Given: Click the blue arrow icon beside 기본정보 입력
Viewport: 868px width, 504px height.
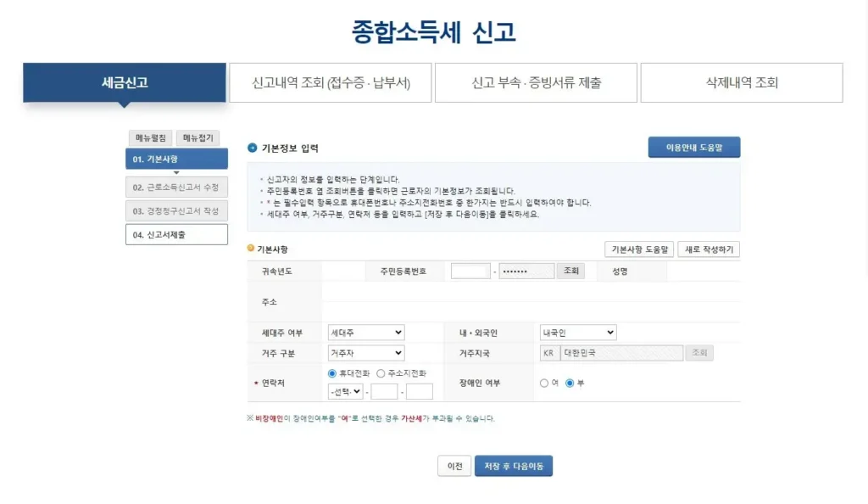Looking at the screenshot, I should (252, 148).
